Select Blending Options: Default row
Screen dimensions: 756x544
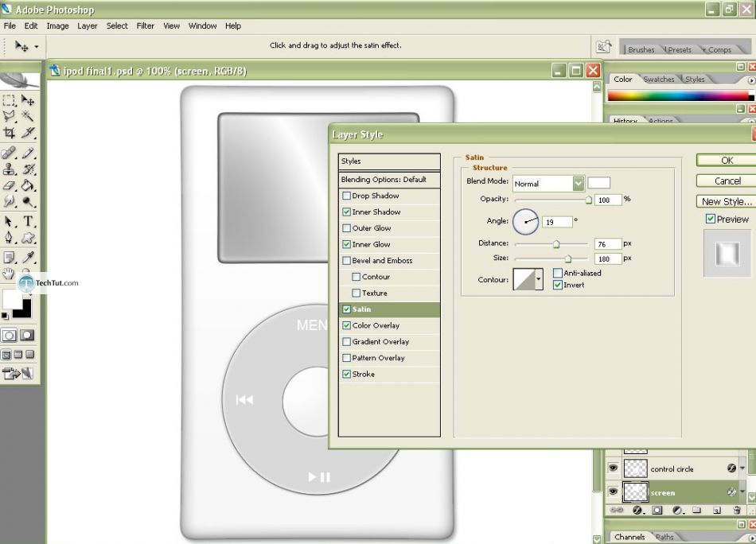(x=389, y=179)
